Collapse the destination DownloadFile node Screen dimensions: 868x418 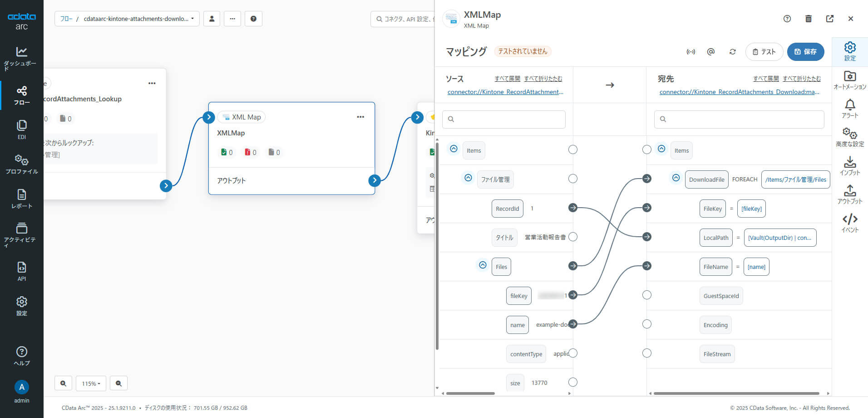point(676,178)
